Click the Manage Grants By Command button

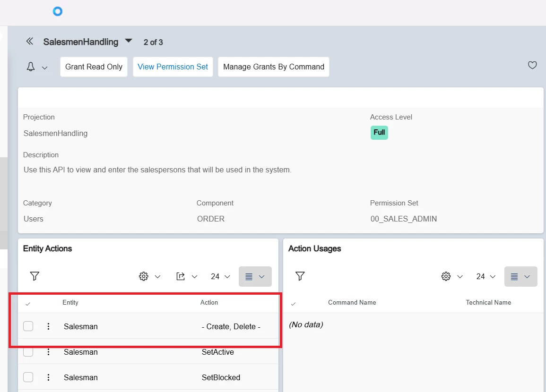(x=273, y=67)
